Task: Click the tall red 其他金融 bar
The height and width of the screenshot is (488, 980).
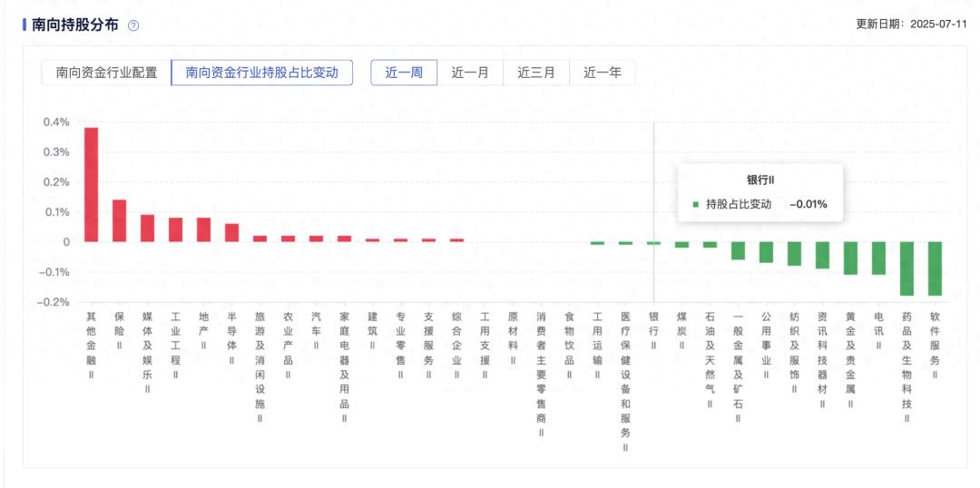Action: [92, 185]
